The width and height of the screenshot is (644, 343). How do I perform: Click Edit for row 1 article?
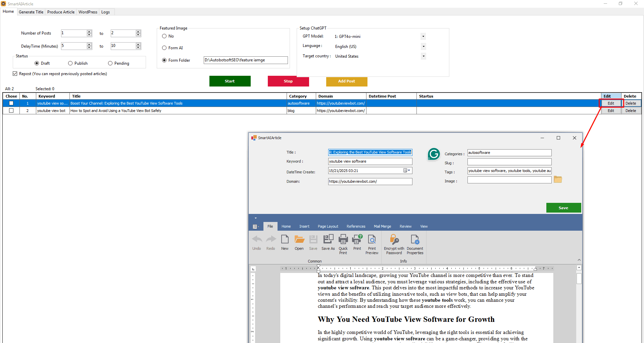(611, 103)
